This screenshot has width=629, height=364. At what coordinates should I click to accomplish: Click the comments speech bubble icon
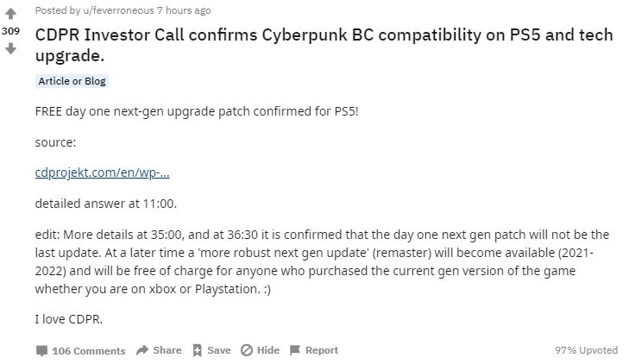point(41,350)
